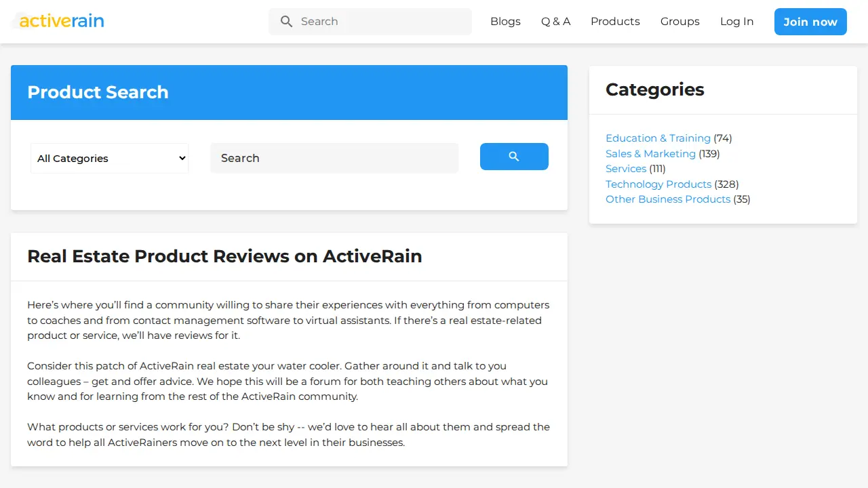Click the (74) count beside Education & Training
This screenshot has height=488, width=868.
[x=723, y=138]
